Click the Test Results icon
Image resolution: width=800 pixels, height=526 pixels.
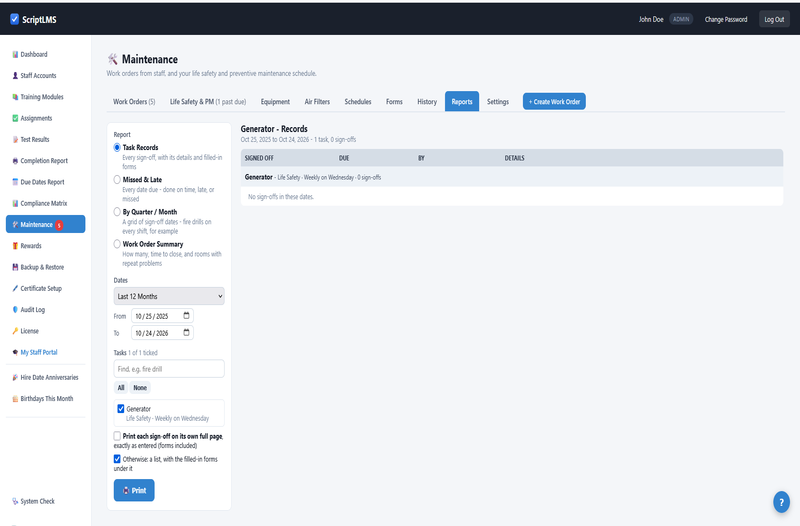tap(15, 139)
